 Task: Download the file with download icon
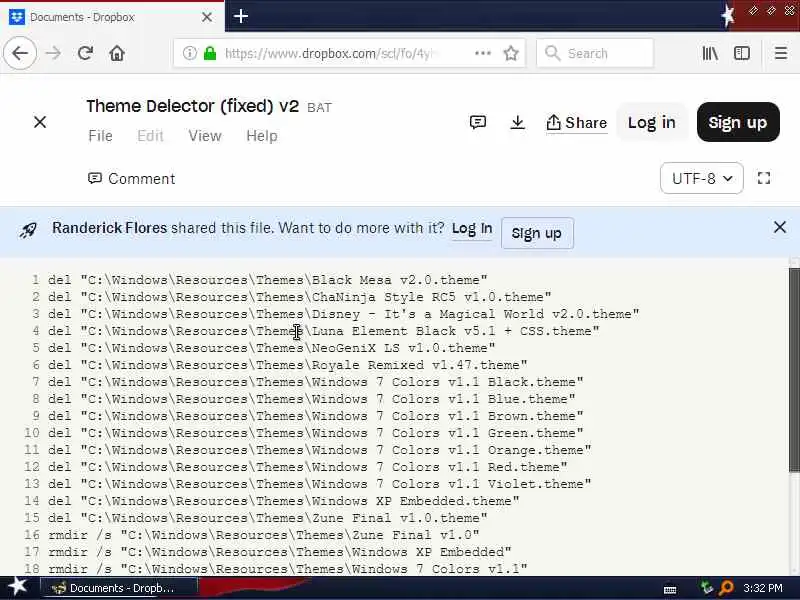(517, 122)
